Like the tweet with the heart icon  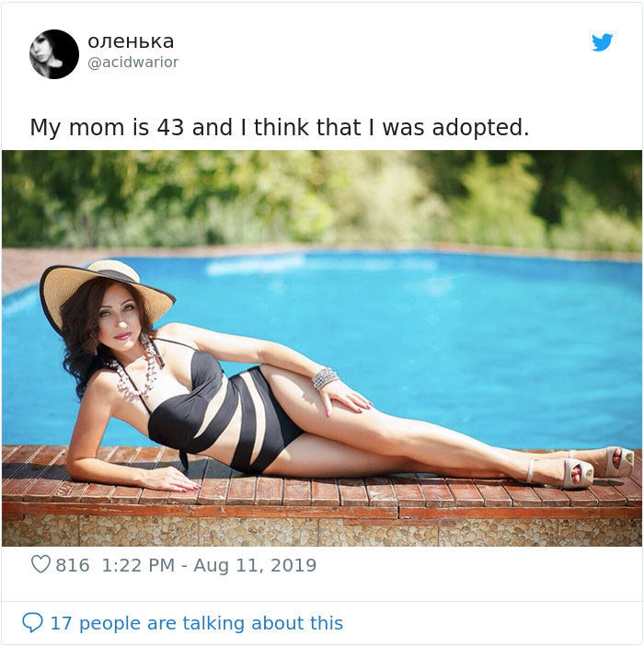[x=40, y=565]
